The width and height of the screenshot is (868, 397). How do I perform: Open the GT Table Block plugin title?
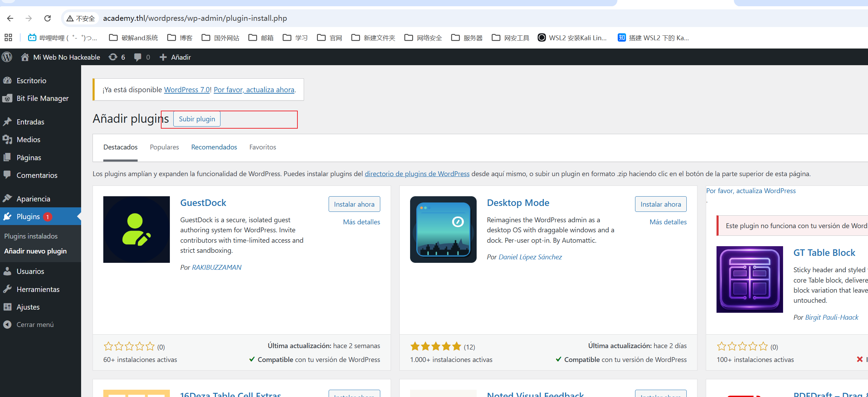(824, 253)
